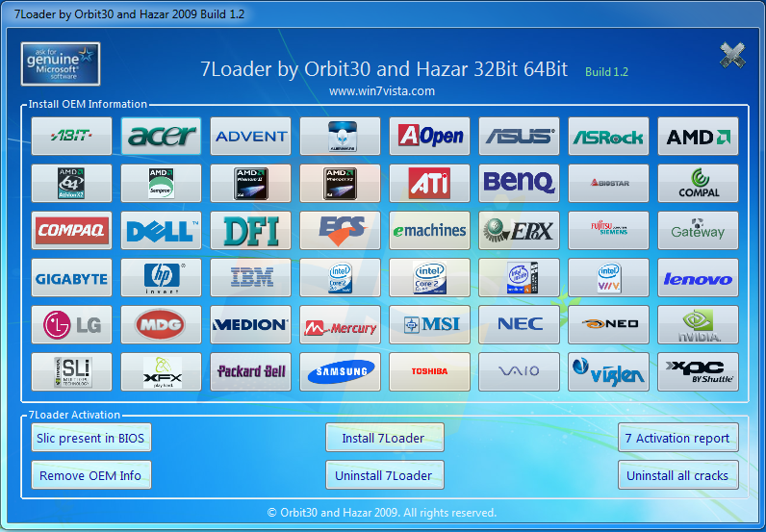The width and height of the screenshot is (766, 532).
Task: Select the BenQ OEM logo
Action: [x=519, y=183]
